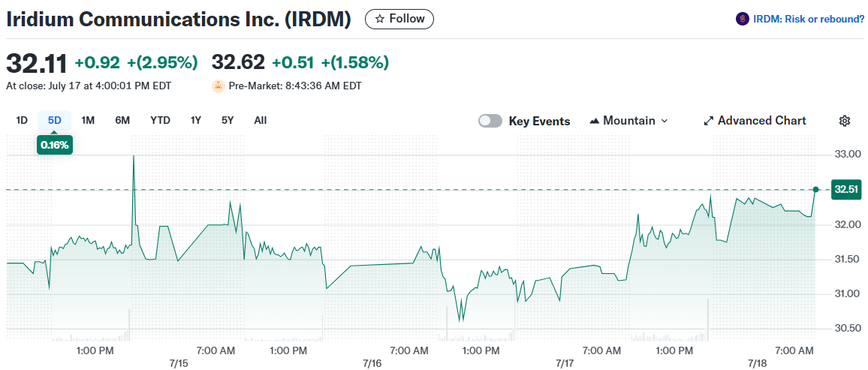Click the 7/17 date axis label
Screen dimensions: 868x370
click(x=565, y=363)
